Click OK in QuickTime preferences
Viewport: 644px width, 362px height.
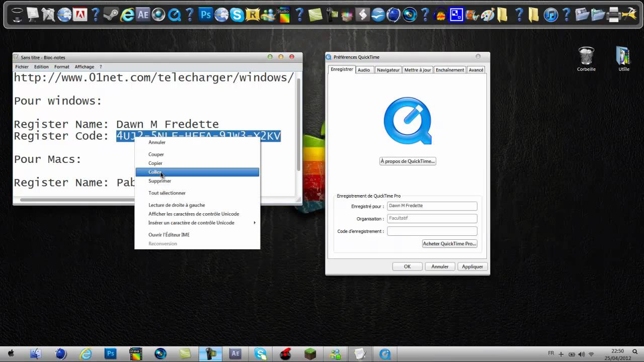(x=407, y=266)
